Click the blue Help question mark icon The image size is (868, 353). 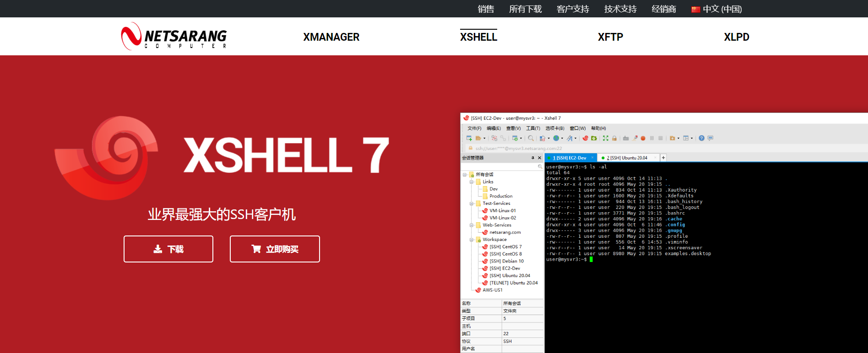tap(701, 138)
